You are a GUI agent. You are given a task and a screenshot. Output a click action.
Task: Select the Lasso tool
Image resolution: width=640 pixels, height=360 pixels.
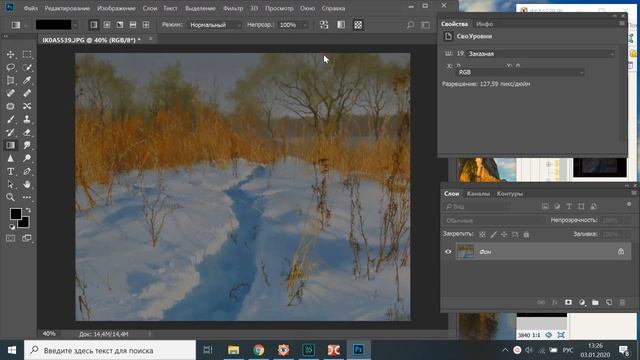click(x=11, y=67)
